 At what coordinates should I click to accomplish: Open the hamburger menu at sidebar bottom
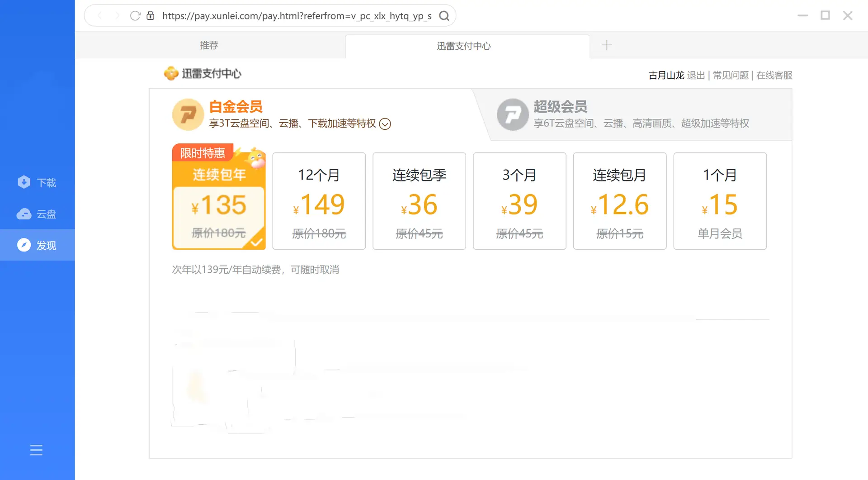click(36, 450)
